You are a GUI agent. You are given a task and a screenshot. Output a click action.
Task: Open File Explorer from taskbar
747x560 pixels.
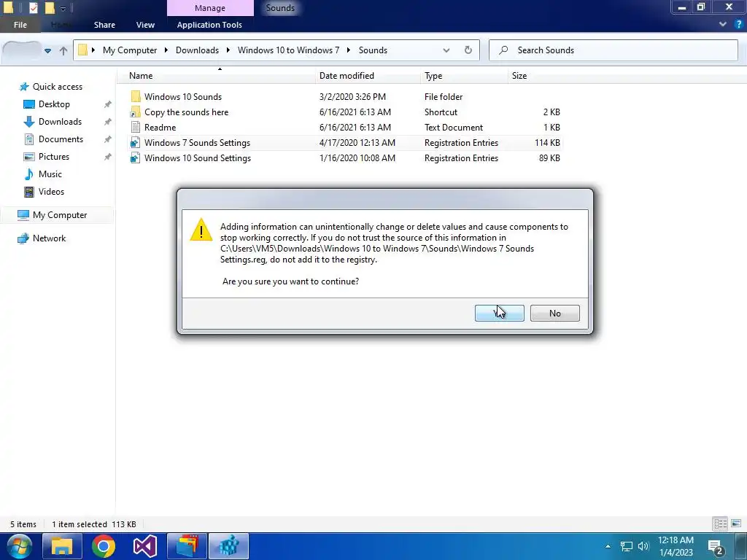pyautogui.click(x=62, y=546)
